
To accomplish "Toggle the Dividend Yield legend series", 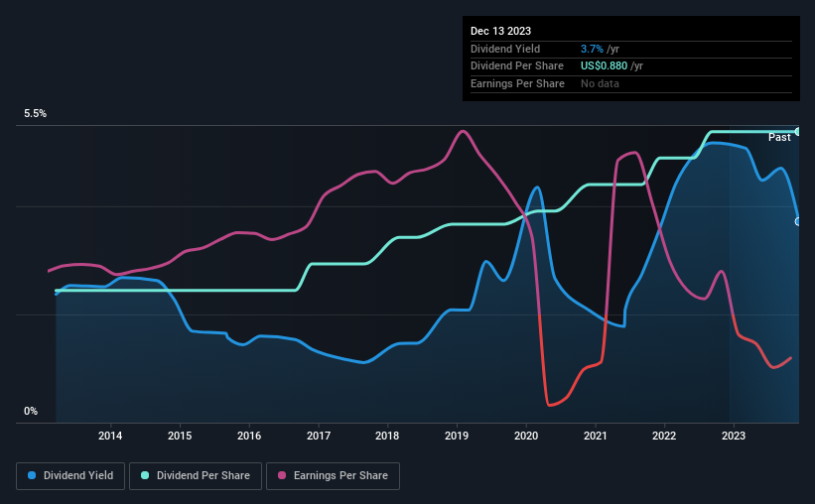I will [70, 476].
